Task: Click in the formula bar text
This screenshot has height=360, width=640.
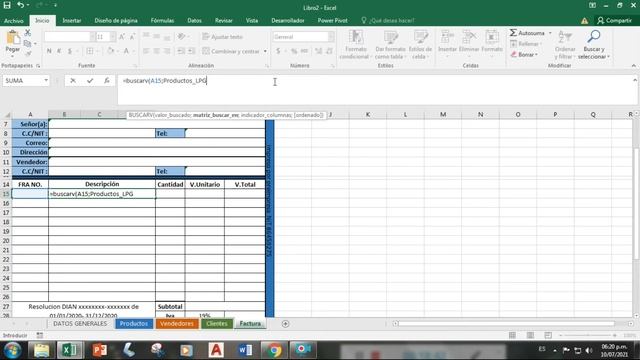Action: coord(165,81)
